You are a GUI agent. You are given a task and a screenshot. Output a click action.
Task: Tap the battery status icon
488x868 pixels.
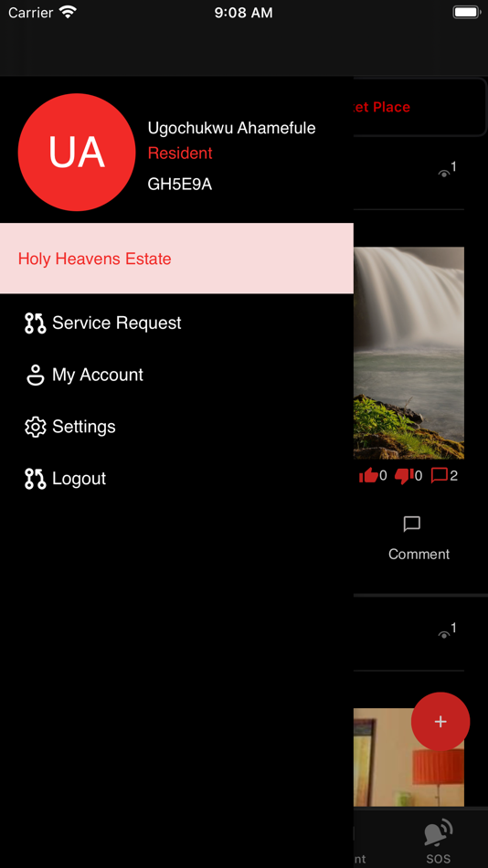click(x=466, y=12)
